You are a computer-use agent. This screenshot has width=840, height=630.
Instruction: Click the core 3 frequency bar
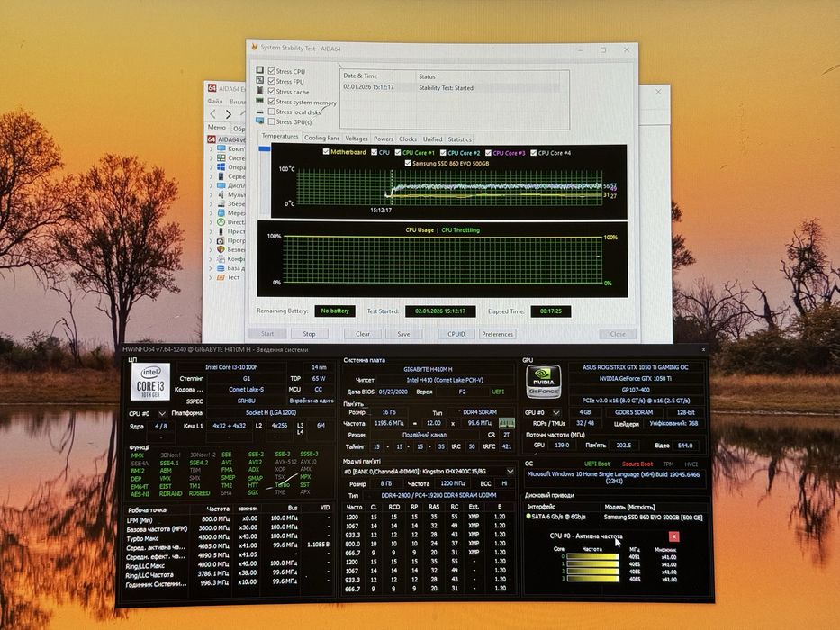592,579
